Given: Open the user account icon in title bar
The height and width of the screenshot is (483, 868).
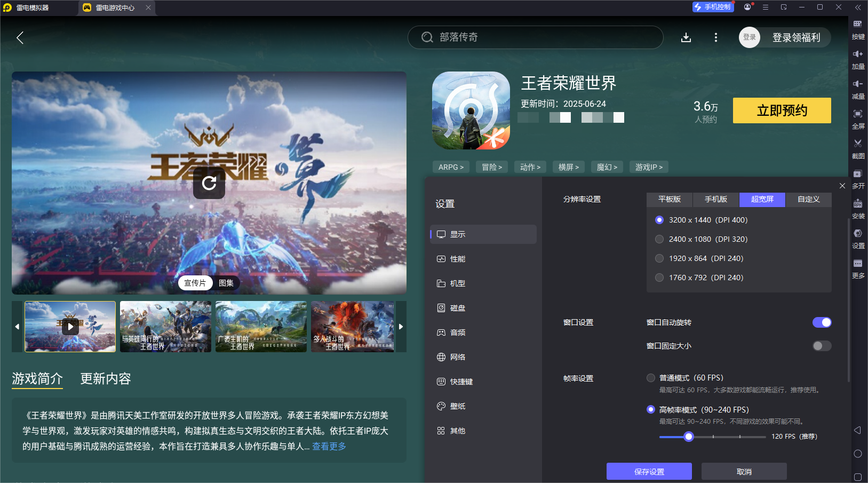Looking at the screenshot, I should (747, 7).
